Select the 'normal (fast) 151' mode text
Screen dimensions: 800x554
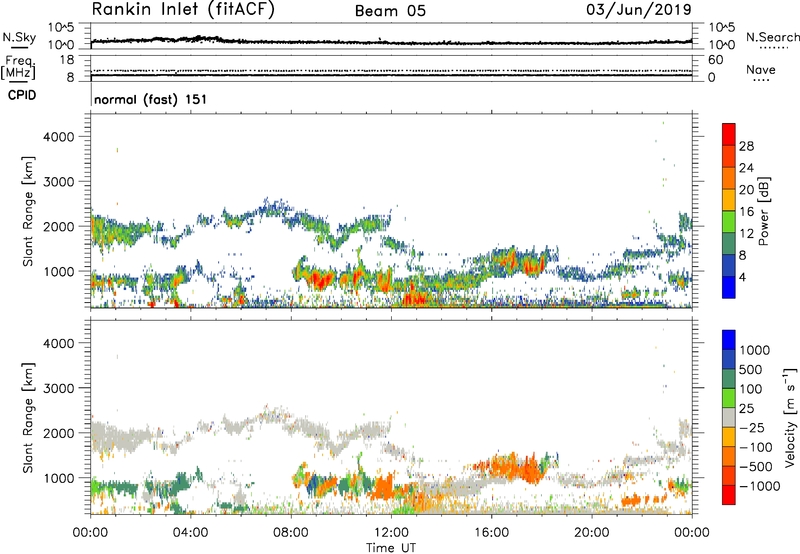151,99
